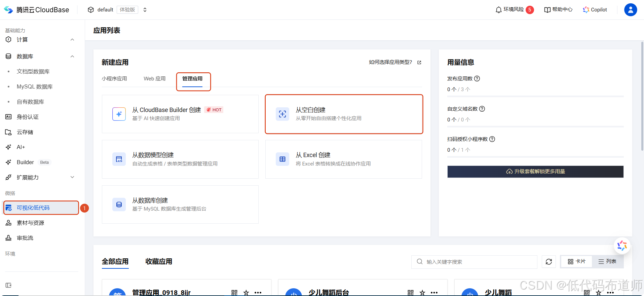Viewport: 644px width, 296px height.
Task: Switch to the 小程序应用 tab
Action: [114, 79]
